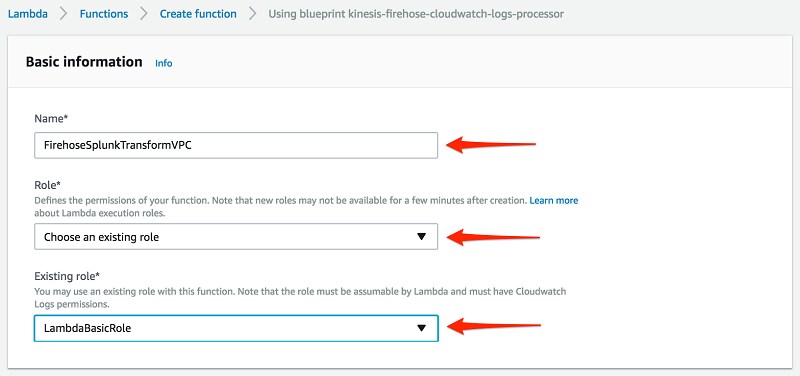Click the chevron between Functions and Create function
800x376 pixels.
(144, 14)
